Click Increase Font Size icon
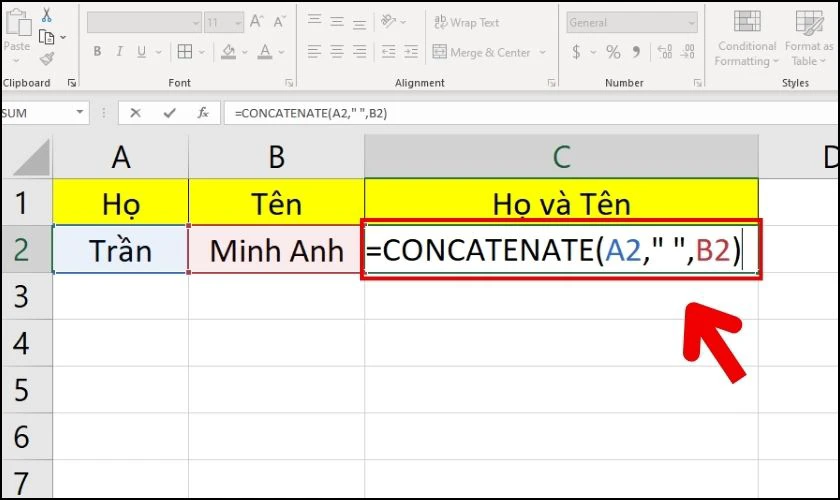The image size is (840, 500). point(257,21)
